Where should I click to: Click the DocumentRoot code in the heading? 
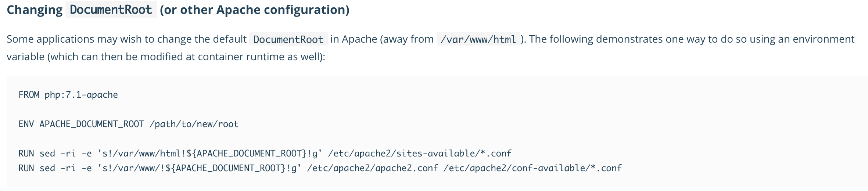tap(111, 10)
